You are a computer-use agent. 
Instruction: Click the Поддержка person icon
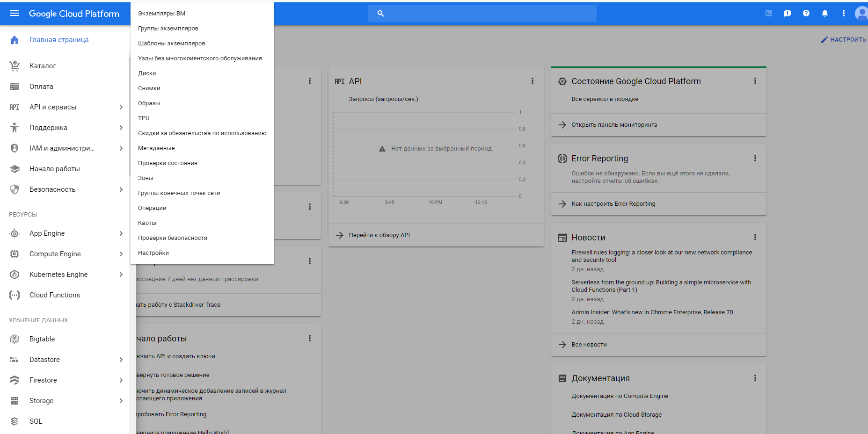(x=15, y=128)
